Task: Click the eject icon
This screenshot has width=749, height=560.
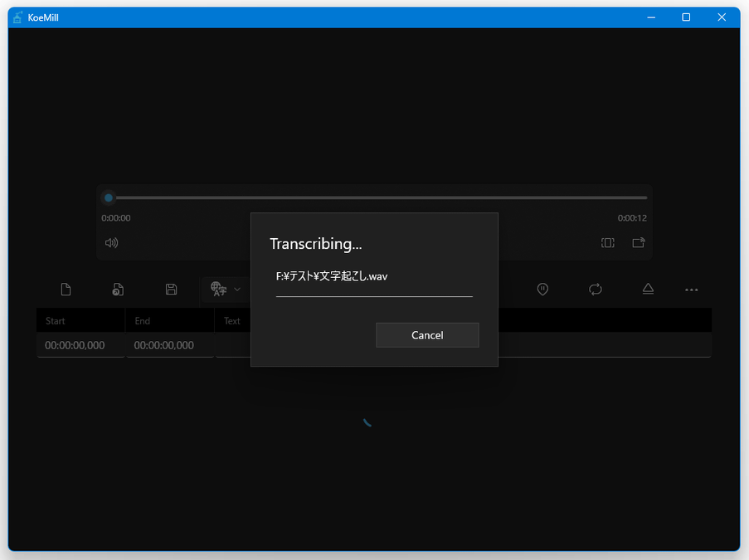Action: tap(648, 289)
